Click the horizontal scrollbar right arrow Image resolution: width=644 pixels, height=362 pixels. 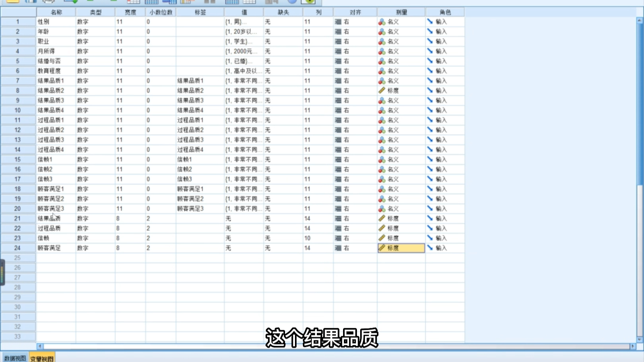632,346
